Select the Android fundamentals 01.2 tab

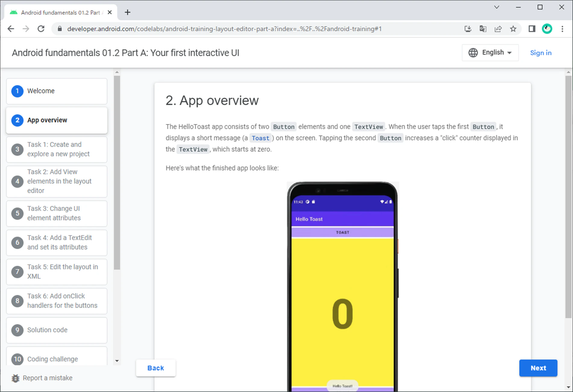[60, 12]
